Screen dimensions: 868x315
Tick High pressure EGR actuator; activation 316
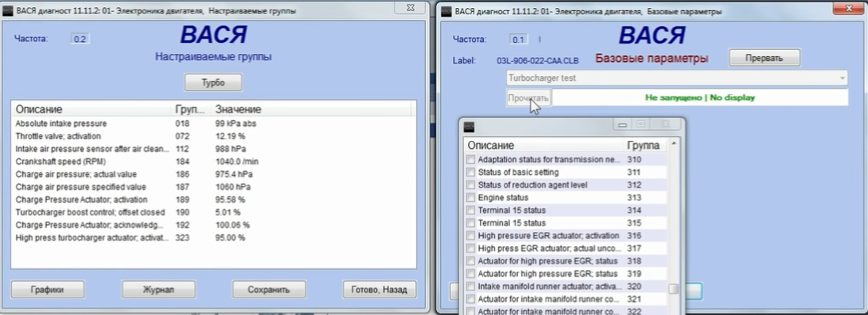point(470,236)
